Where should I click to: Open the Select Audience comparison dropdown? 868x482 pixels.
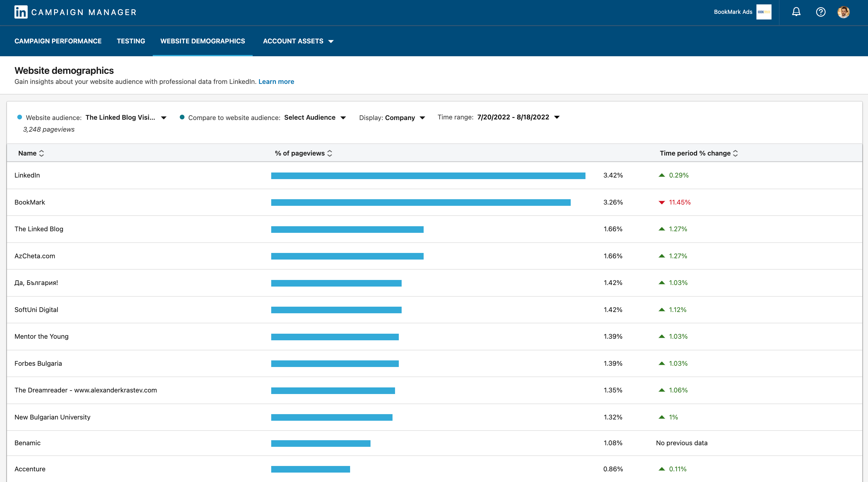(x=315, y=118)
